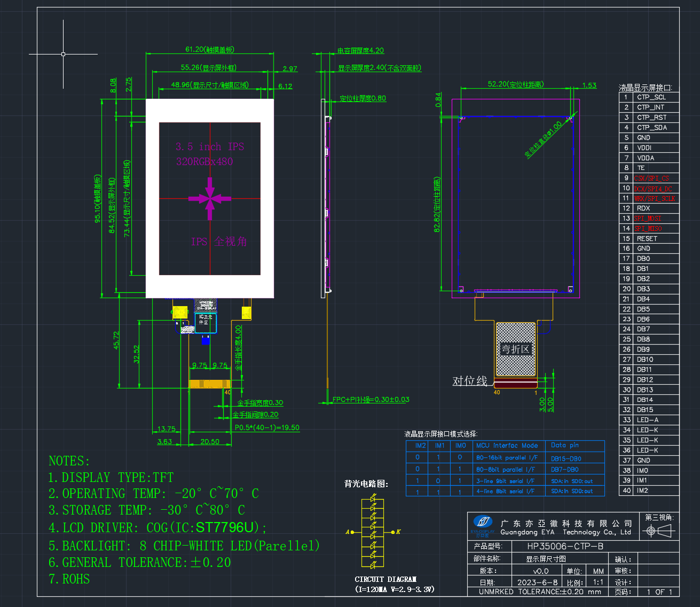Select the IPS 全视角 label

pyautogui.click(x=219, y=242)
